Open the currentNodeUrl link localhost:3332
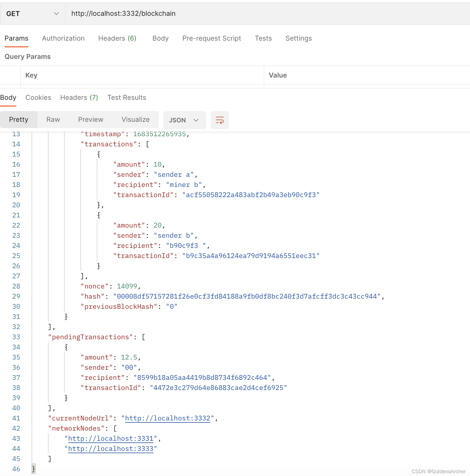470x476 pixels. (168, 418)
